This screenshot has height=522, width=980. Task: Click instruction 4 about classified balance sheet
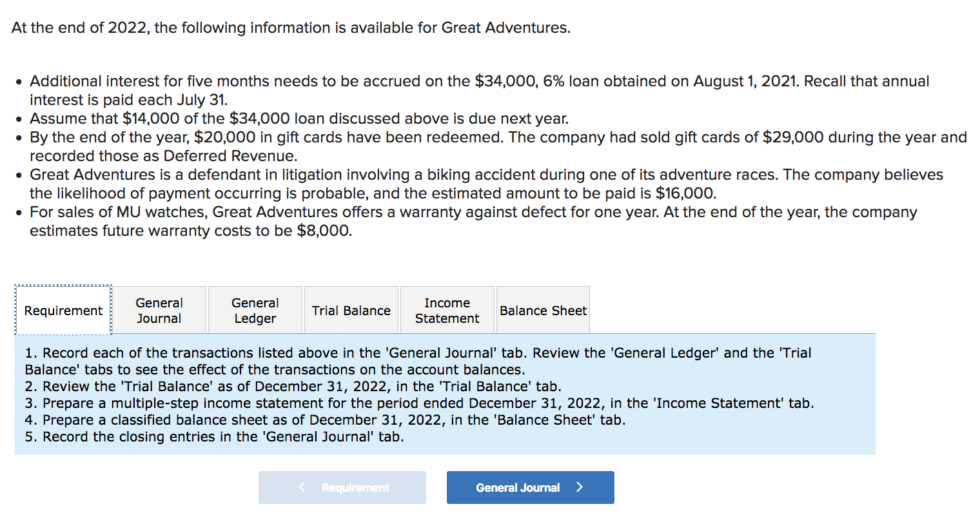tap(325, 420)
